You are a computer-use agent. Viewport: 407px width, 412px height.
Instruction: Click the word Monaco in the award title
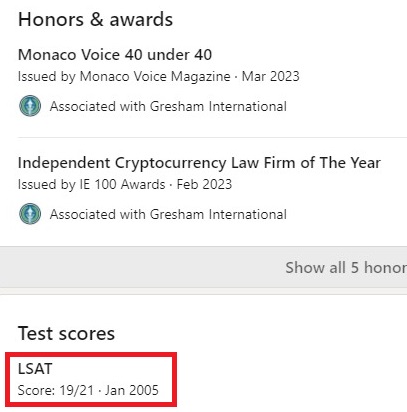47,55
